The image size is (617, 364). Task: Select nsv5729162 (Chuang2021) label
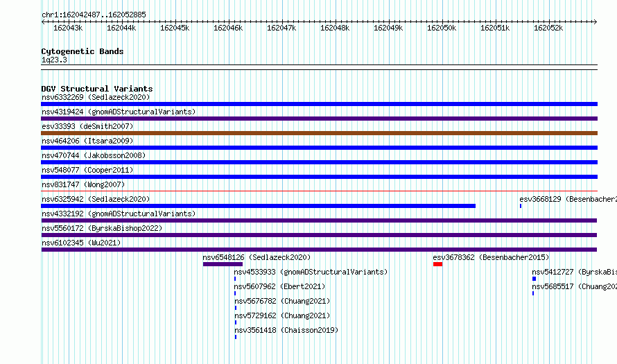(282, 315)
